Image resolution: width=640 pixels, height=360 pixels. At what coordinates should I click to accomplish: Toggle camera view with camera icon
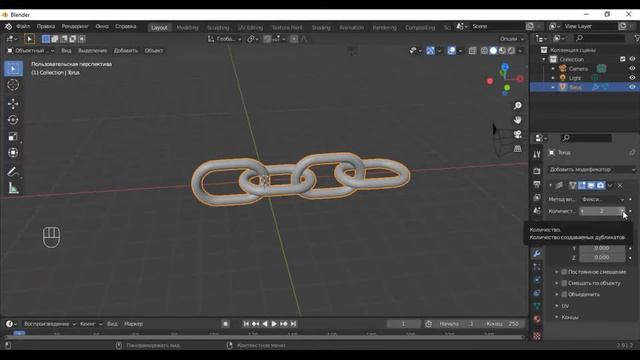[518, 134]
